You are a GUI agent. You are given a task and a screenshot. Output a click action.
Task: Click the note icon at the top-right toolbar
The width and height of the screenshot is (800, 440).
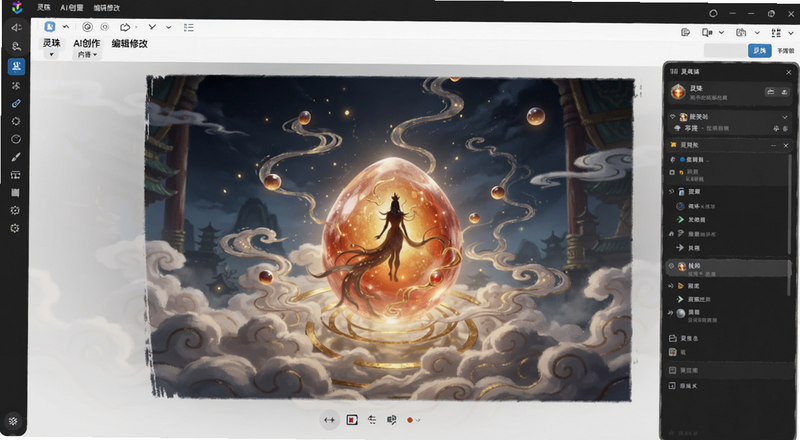[x=686, y=33]
